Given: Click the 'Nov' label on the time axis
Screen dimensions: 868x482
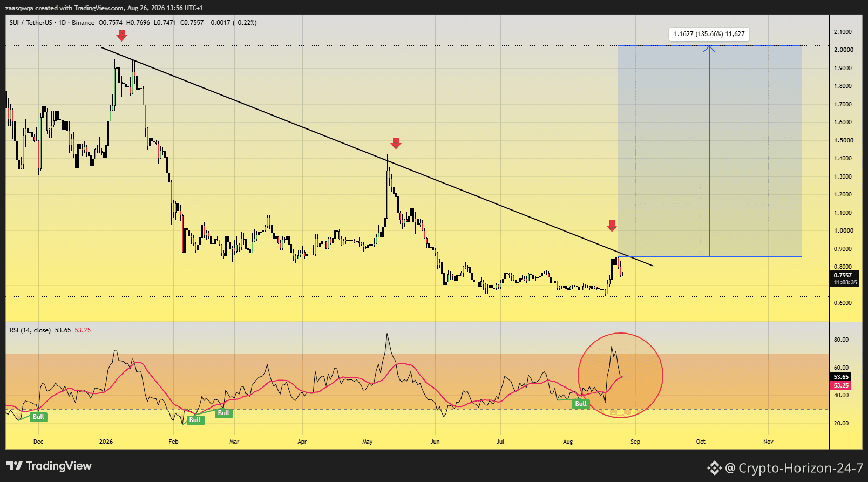Looking at the screenshot, I should [x=768, y=442].
